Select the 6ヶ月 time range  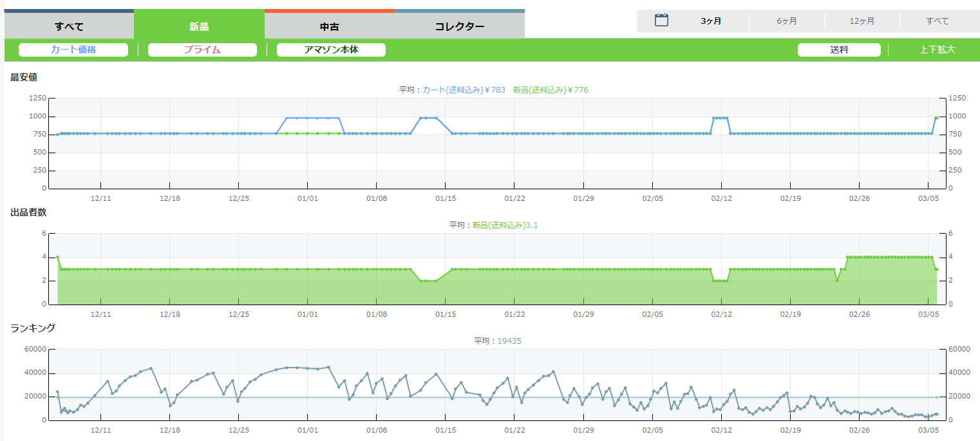[786, 21]
